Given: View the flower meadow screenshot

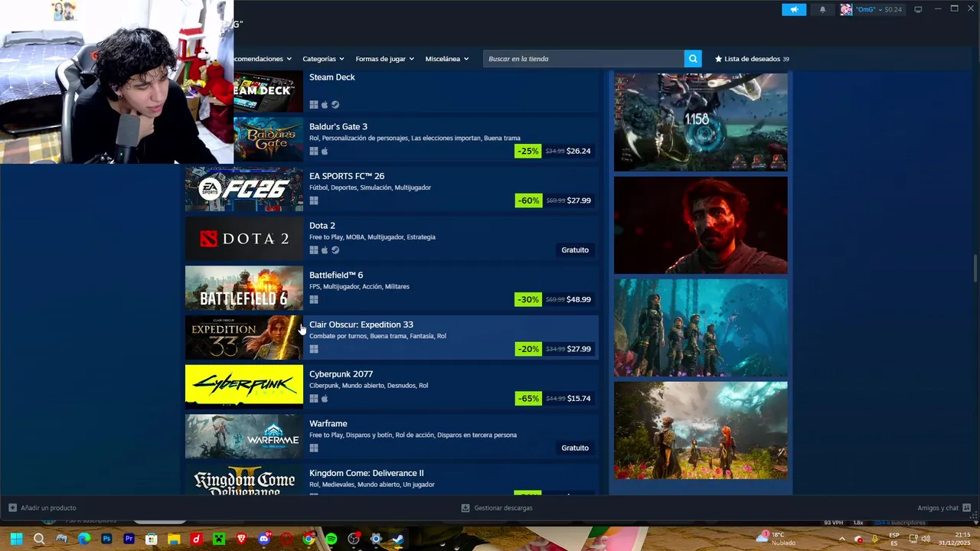Looking at the screenshot, I should pos(701,430).
